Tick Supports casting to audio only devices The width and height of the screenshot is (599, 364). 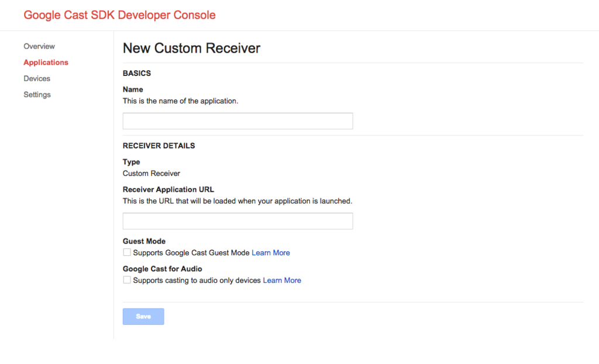pos(127,280)
